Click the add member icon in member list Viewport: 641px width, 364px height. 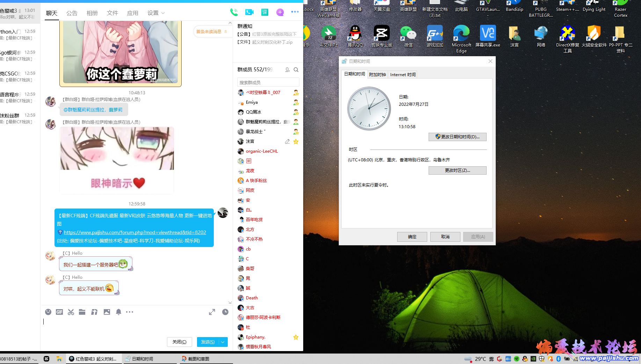[287, 70]
